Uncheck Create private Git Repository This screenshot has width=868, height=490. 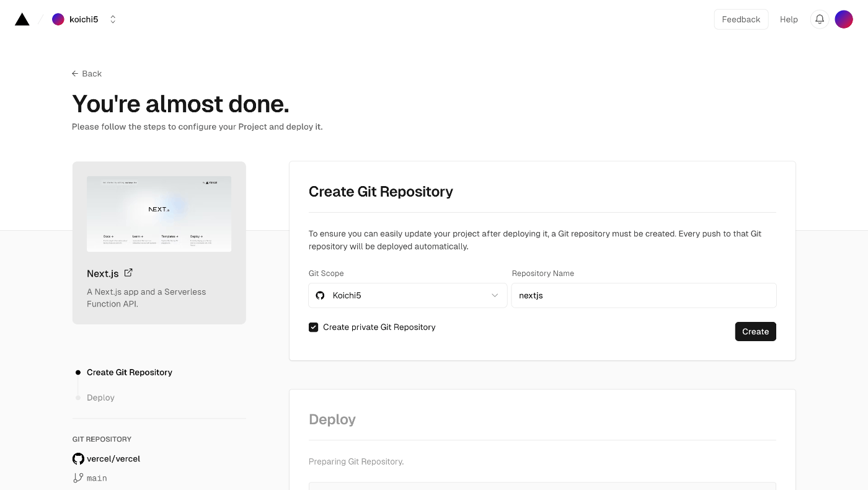click(x=314, y=327)
